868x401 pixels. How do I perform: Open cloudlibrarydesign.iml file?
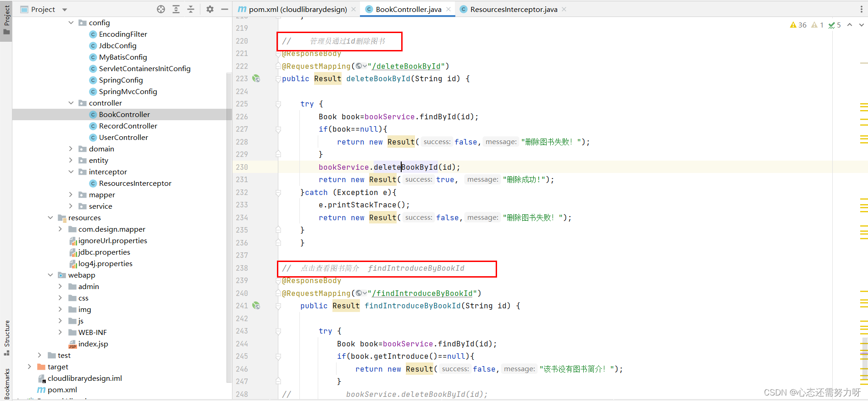(x=84, y=379)
